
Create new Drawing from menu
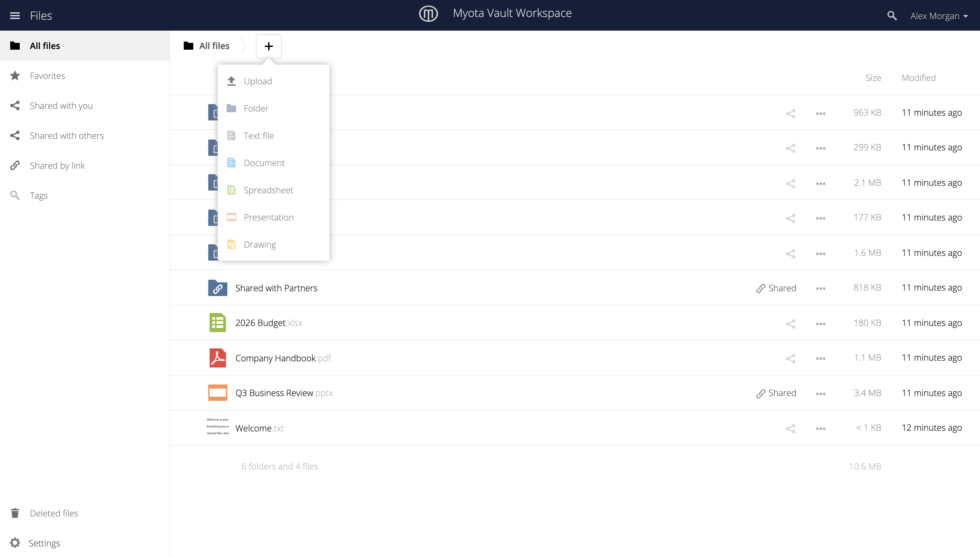pos(273,245)
